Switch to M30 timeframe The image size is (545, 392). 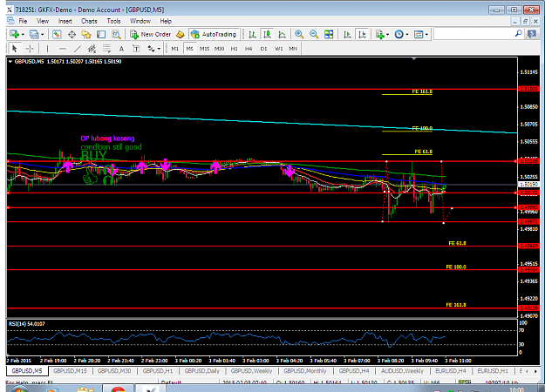(x=220, y=49)
